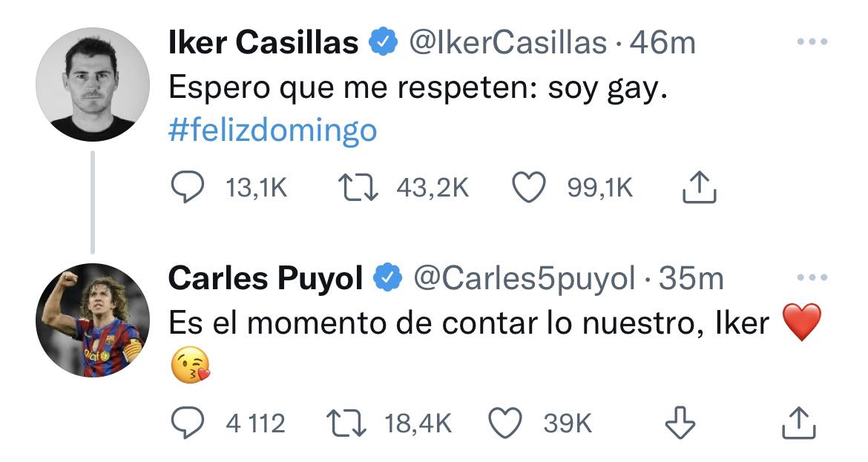This screenshot has width=868, height=462.
Task: Open the @Carles5puyol handle
Action: click(x=525, y=278)
